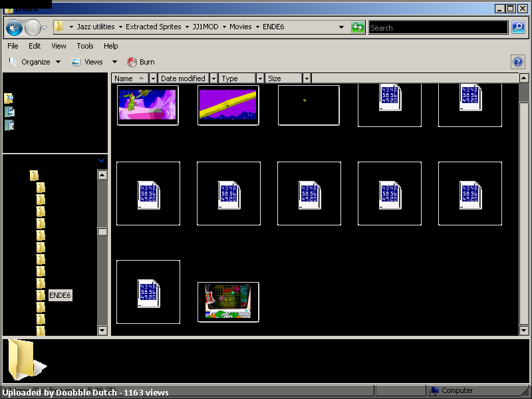This screenshot has width=532, height=399.
Task: Open the Date modified column dropdown arrow
Action: coord(213,78)
